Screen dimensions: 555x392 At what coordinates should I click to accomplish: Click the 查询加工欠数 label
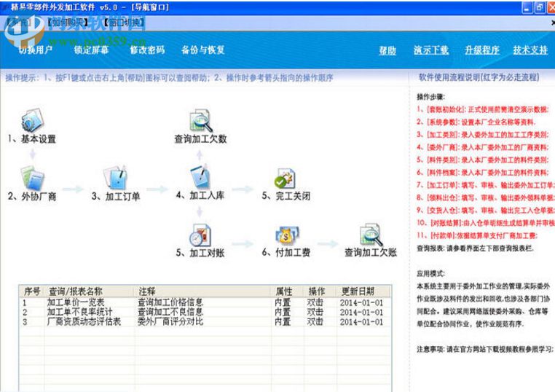click(200, 139)
